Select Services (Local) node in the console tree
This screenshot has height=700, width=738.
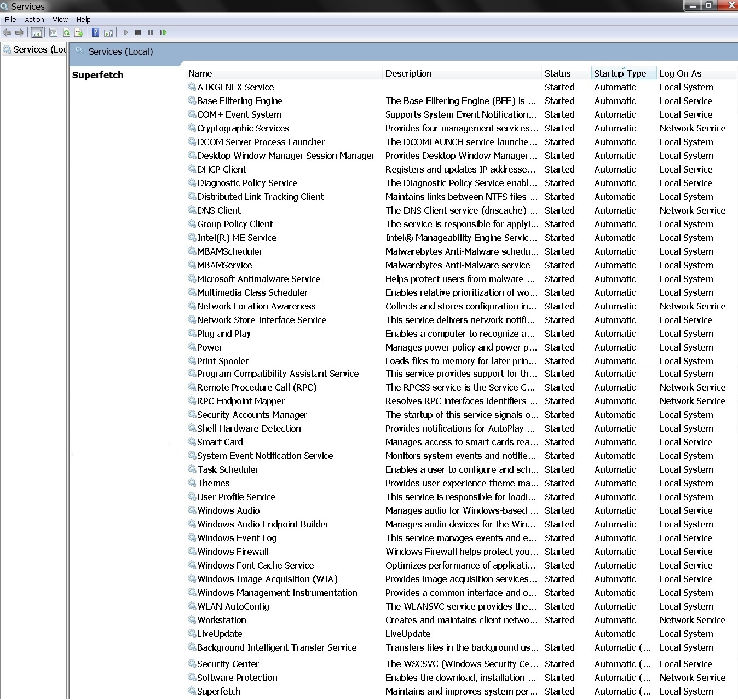pos(35,50)
